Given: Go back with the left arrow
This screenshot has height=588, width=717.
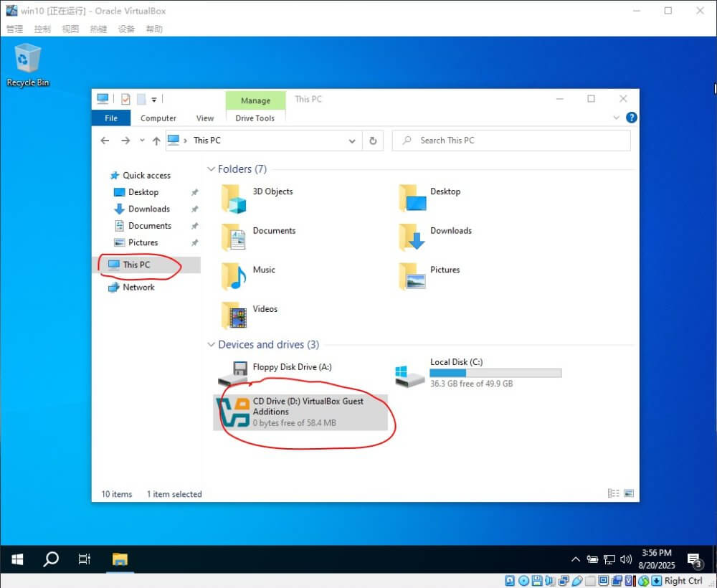Looking at the screenshot, I should [x=105, y=141].
